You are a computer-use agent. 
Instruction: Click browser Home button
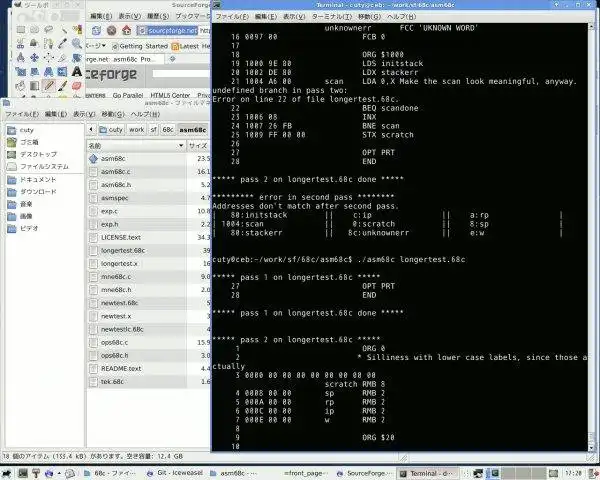127,30
